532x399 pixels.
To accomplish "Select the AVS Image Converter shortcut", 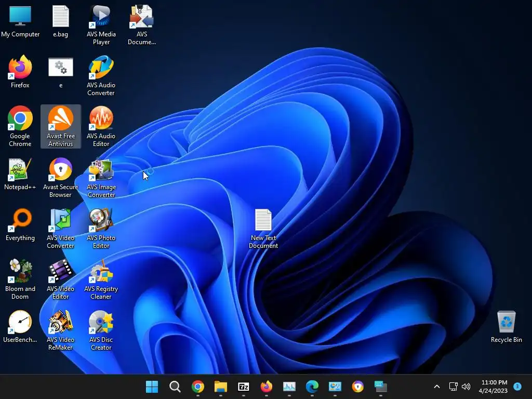I will pos(101,178).
